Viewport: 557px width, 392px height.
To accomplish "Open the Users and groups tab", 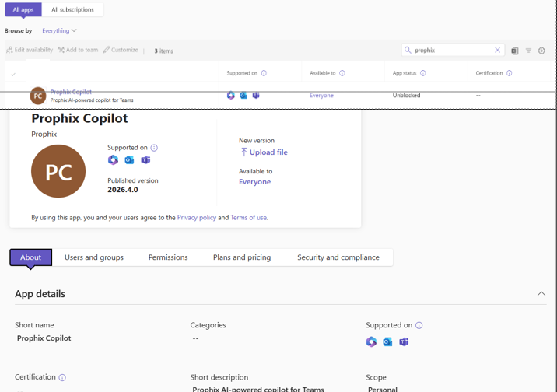I will pos(94,257).
